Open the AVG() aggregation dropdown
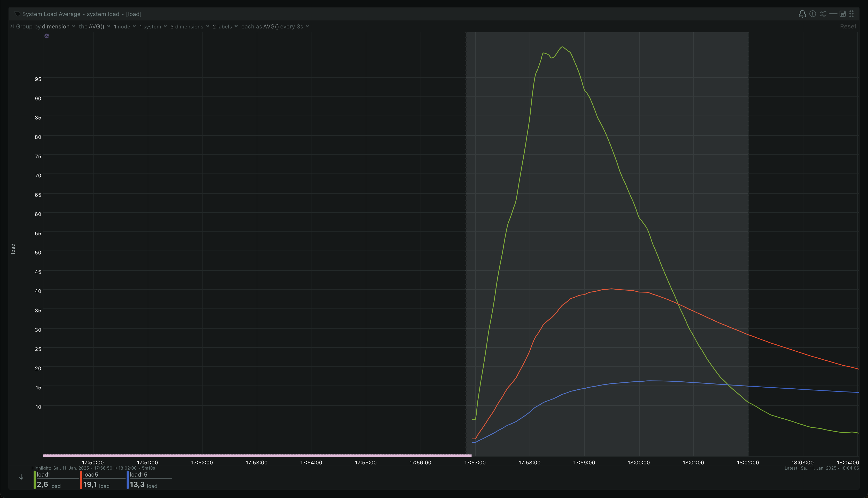The width and height of the screenshot is (868, 498). tap(95, 26)
